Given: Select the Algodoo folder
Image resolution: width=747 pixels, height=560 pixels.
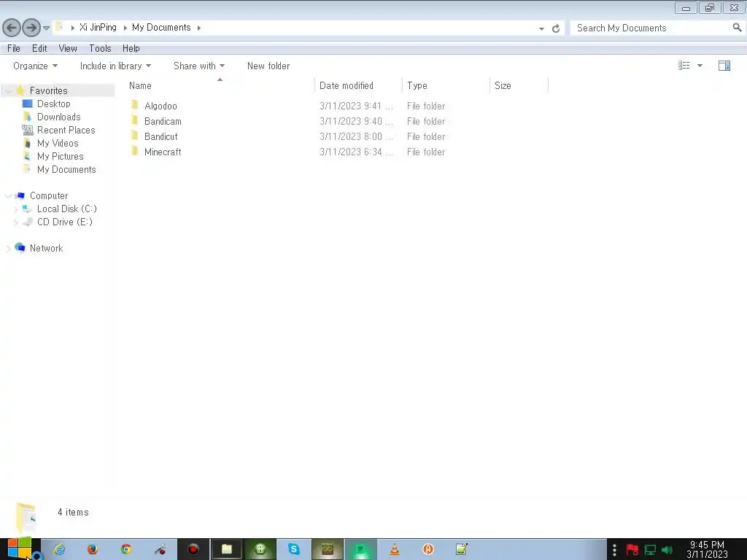Looking at the screenshot, I should point(160,106).
